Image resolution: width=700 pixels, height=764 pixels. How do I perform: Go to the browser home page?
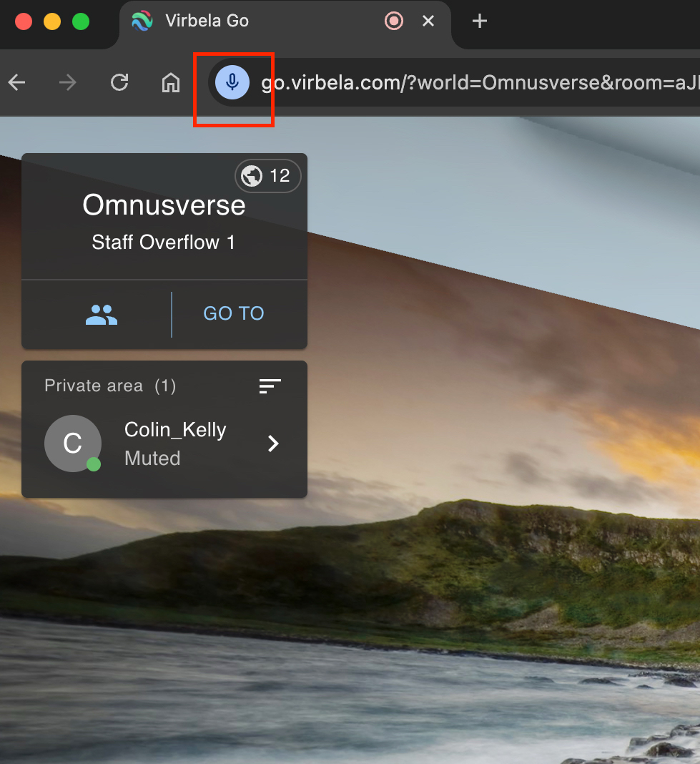(170, 83)
